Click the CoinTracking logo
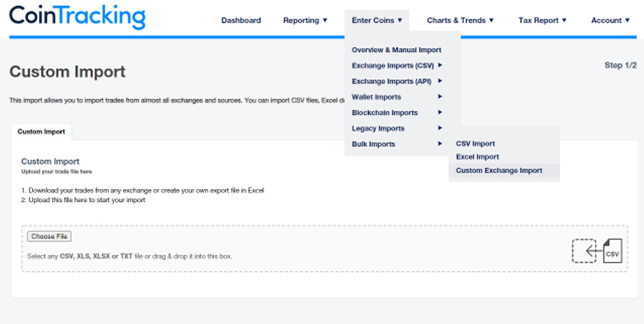The image size is (644, 324). (x=77, y=17)
